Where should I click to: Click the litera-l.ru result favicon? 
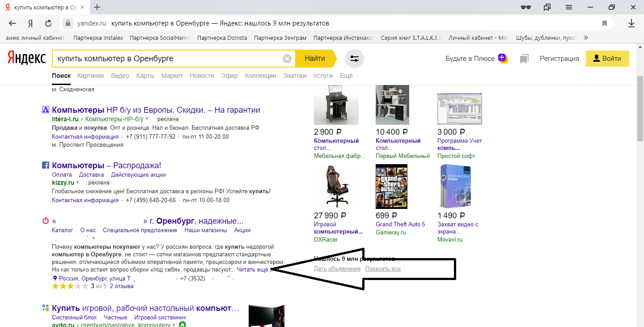tap(45, 110)
